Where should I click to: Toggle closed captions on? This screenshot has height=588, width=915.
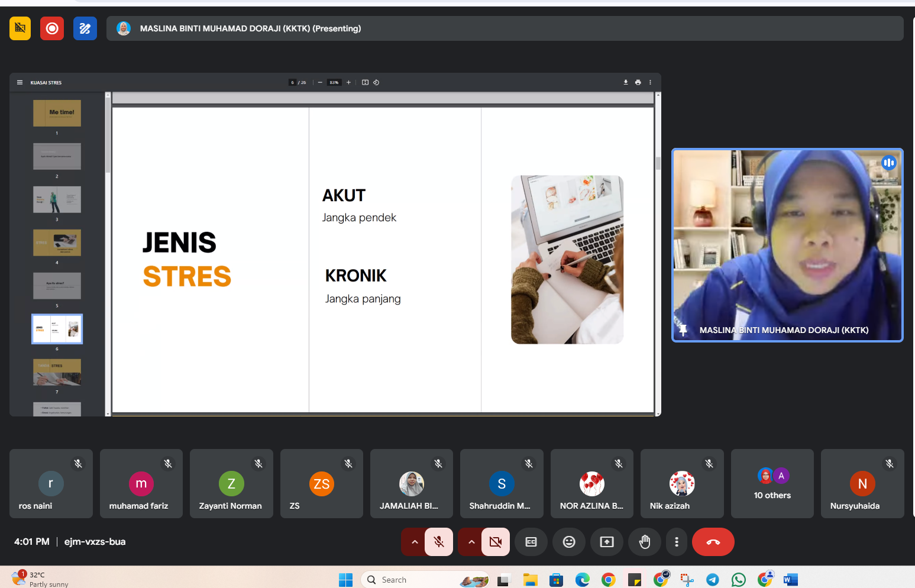click(x=531, y=542)
